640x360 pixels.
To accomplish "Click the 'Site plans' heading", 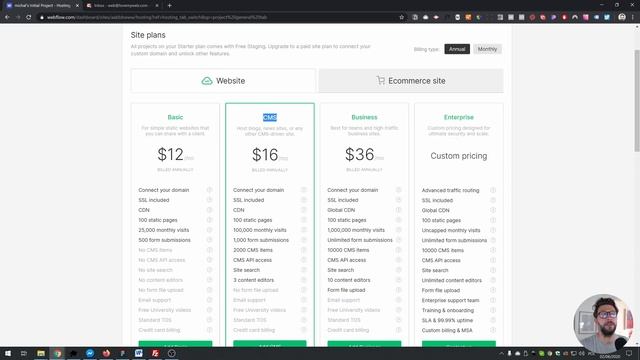I will (148, 35).
